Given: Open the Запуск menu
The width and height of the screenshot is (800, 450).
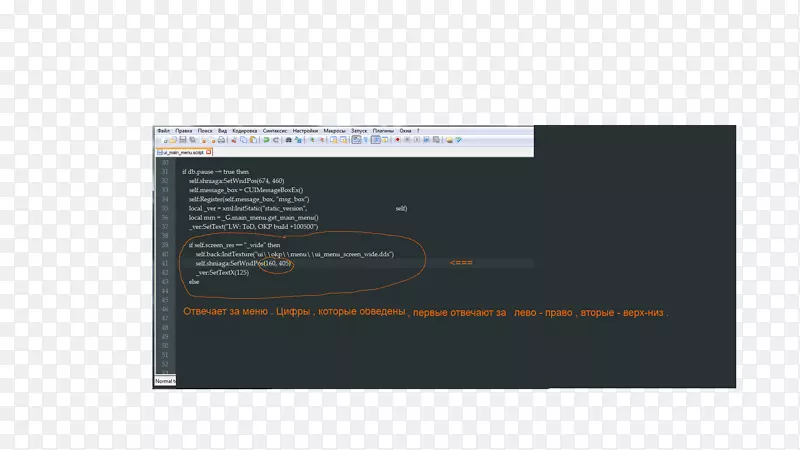Looking at the screenshot, I should click(x=359, y=131).
